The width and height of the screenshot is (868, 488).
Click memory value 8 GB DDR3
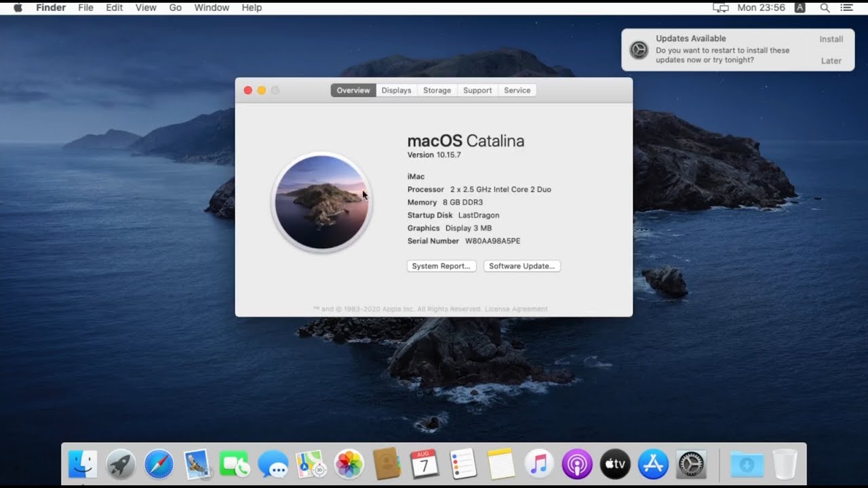coord(462,203)
